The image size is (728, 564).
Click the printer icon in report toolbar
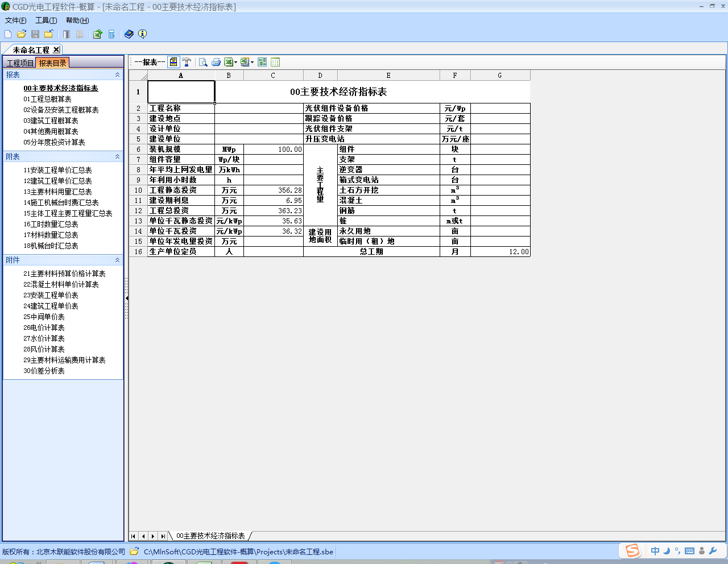click(216, 62)
